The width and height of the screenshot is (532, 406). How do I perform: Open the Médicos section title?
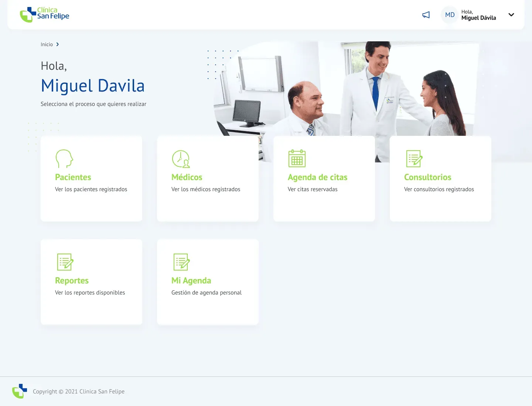187,177
